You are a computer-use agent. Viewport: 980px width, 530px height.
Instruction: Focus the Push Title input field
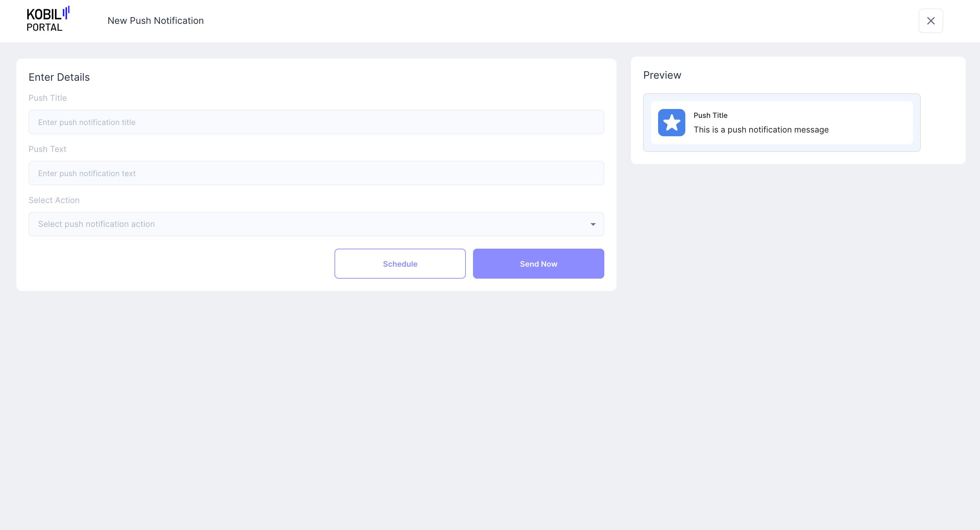click(316, 122)
